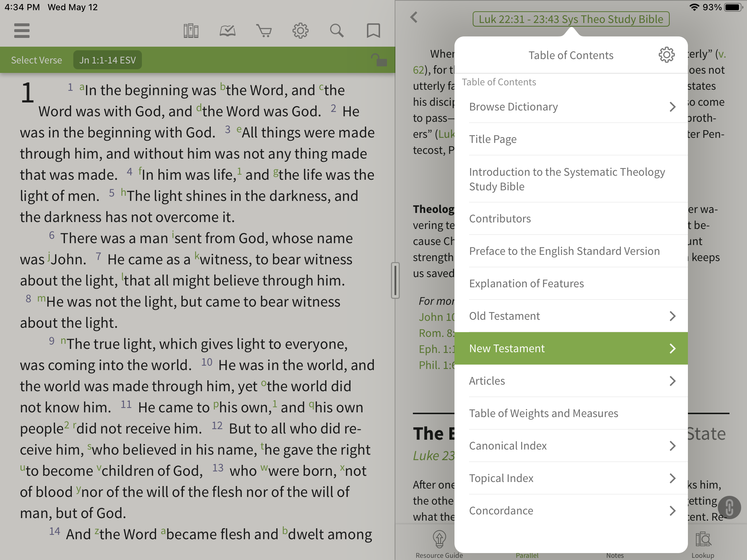747x560 pixels.
Task: Grab the split-pane divider handle
Action: (x=395, y=280)
